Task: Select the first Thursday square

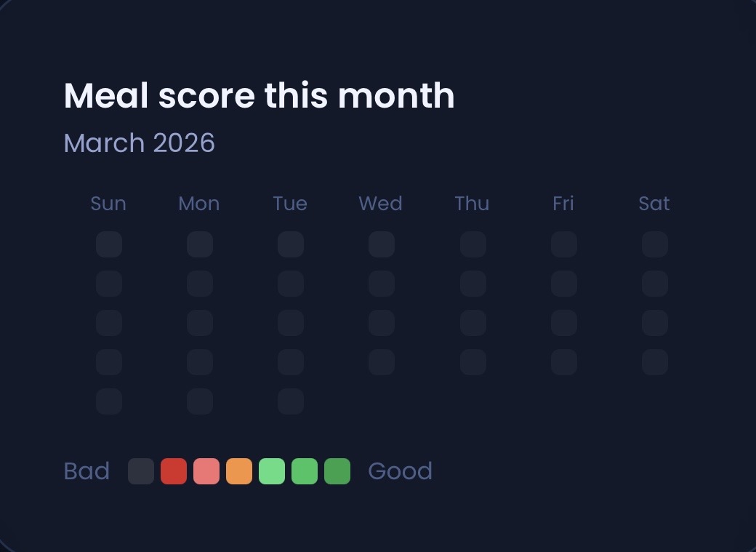Action: tap(472, 244)
